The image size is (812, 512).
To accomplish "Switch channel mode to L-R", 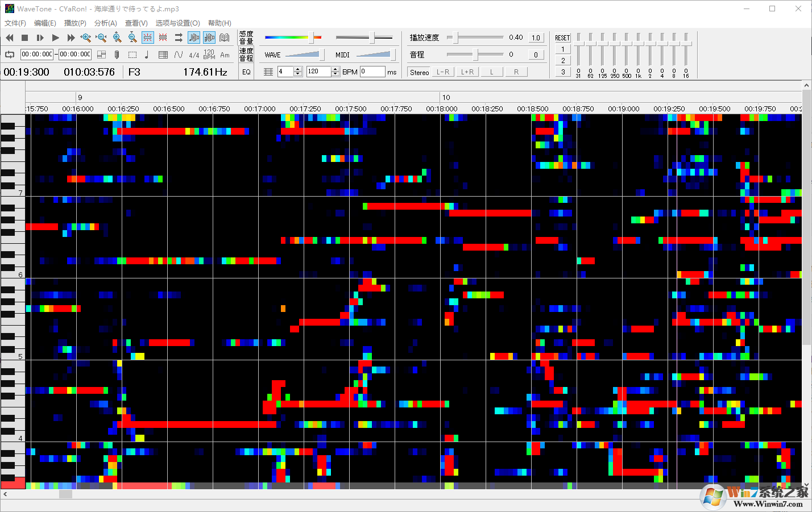I will coord(443,72).
